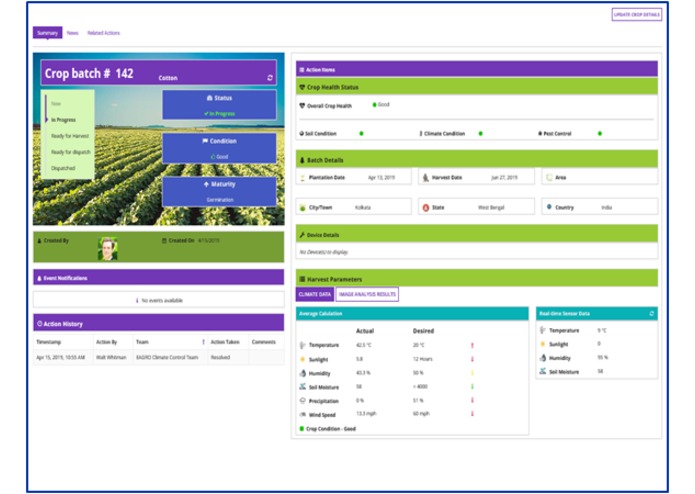The image size is (695, 494).
Task: Click the average Sunlight sun icon
Action: 302,359
